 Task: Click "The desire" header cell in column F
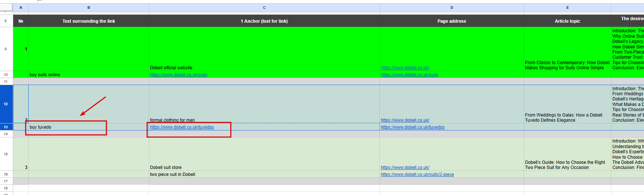(x=627, y=21)
